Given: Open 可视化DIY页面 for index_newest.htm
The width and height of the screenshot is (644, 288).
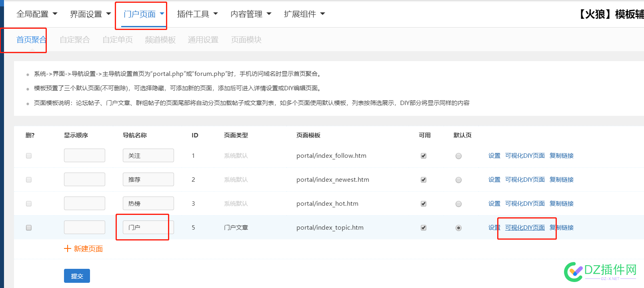Looking at the screenshot, I should (x=525, y=180).
